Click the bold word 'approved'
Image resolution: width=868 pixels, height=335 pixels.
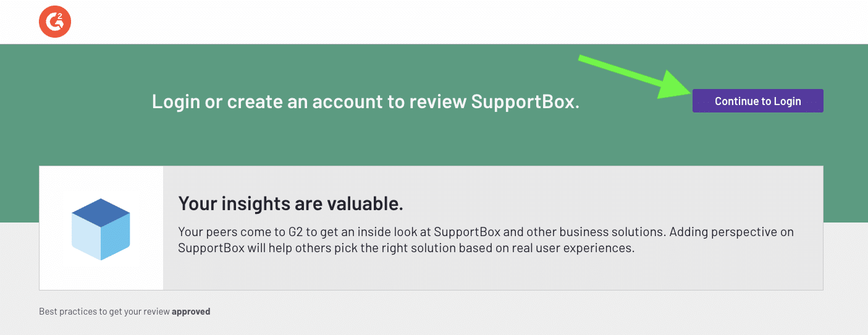[x=191, y=312]
